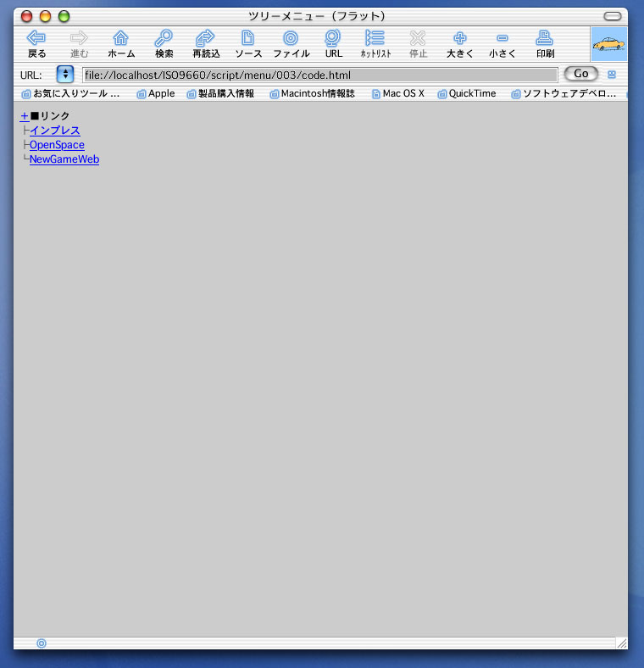Open a file using ファイル icon
The width and height of the screenshot is (644, 668).
point(291,38)
